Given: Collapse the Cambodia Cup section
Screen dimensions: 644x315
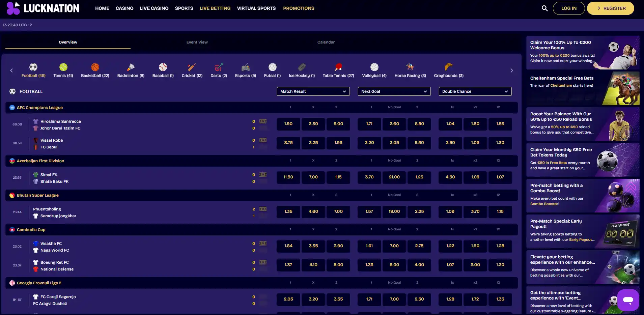Looking at the screenshot, I should (261, 230).
